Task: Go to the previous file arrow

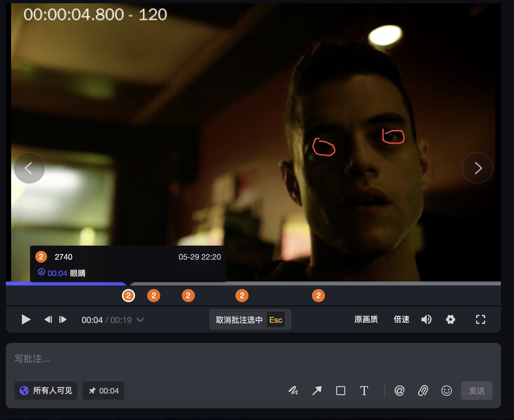Action: coord(29,168)
